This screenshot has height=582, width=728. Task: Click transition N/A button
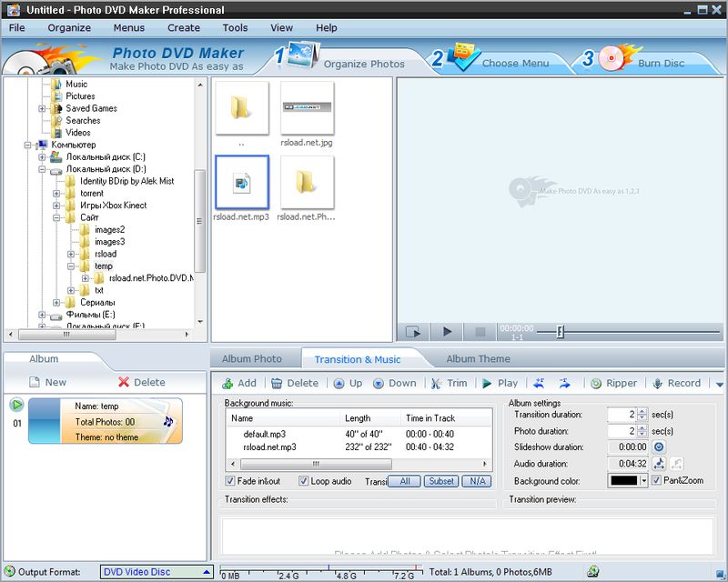tap(477, 481)
